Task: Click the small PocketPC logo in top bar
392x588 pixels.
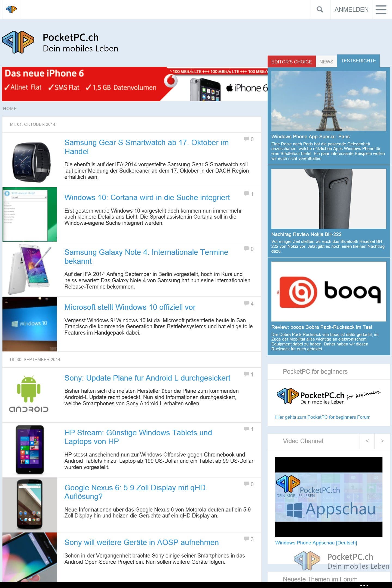Action: click(x=11, y=10)
